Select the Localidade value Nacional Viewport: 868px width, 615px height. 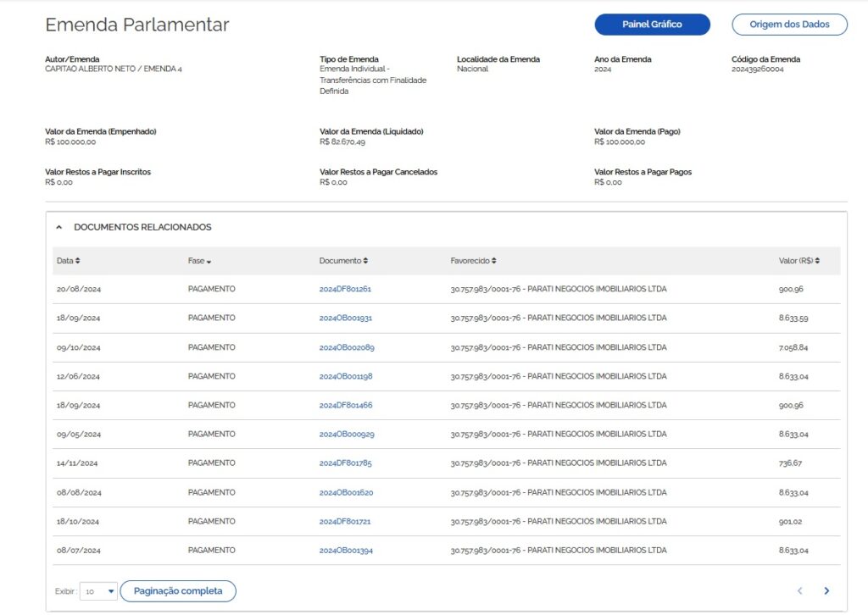click(x=472, y=69)
